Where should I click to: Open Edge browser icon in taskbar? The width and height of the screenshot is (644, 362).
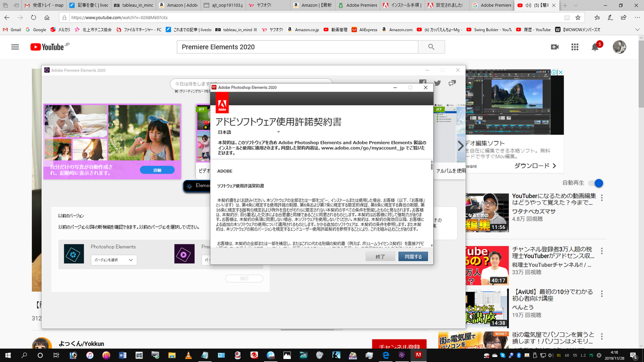[x=386, y=355]
